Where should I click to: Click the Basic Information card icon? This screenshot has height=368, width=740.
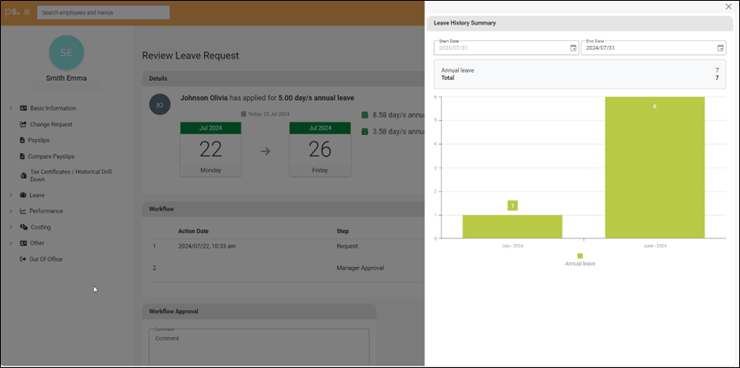point(23,109)
